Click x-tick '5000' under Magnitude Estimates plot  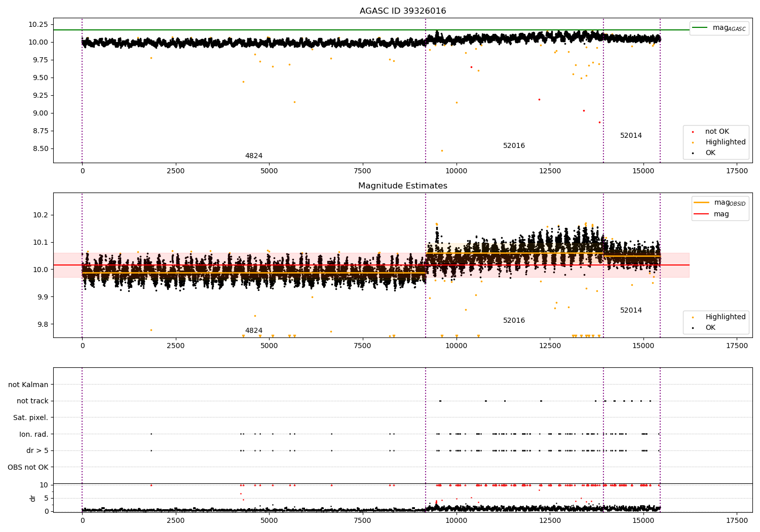tap(269, 346)
